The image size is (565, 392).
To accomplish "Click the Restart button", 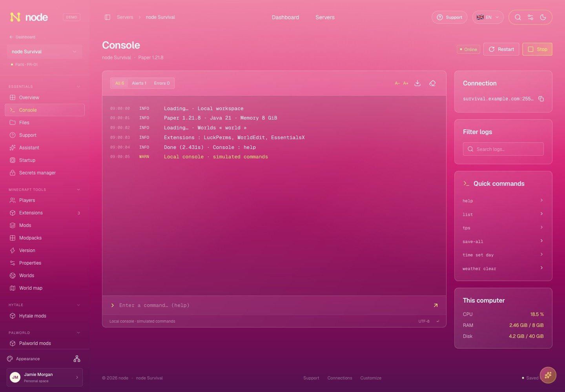I will (x=501, y=49).
